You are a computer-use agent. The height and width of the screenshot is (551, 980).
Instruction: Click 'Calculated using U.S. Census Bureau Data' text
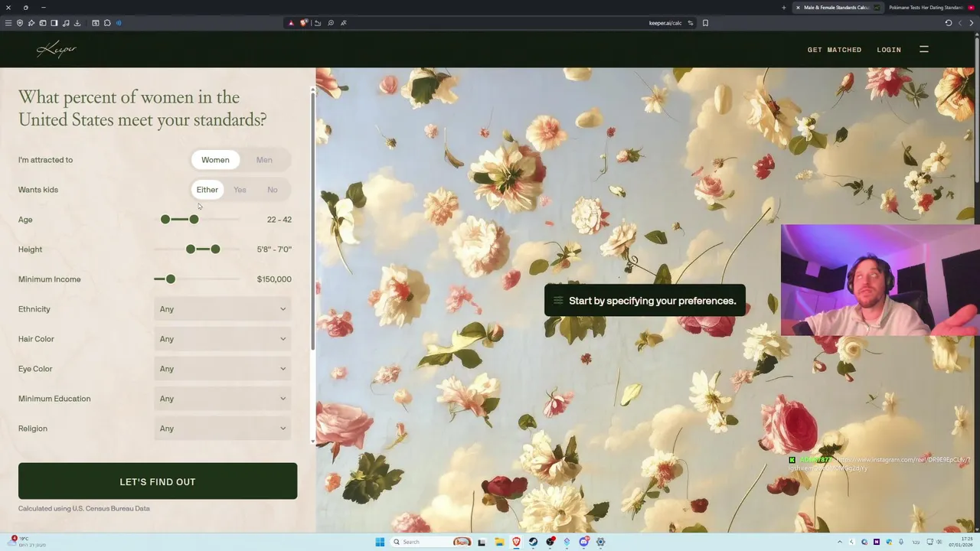pos(84,508)
